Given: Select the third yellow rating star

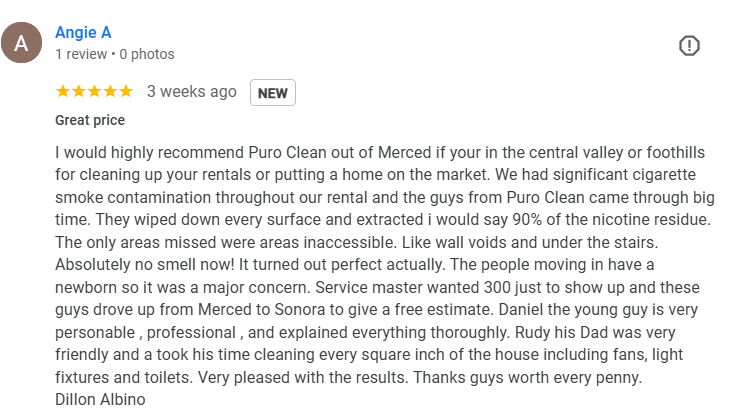Looking at the screenshot, I should pos(94,91).
